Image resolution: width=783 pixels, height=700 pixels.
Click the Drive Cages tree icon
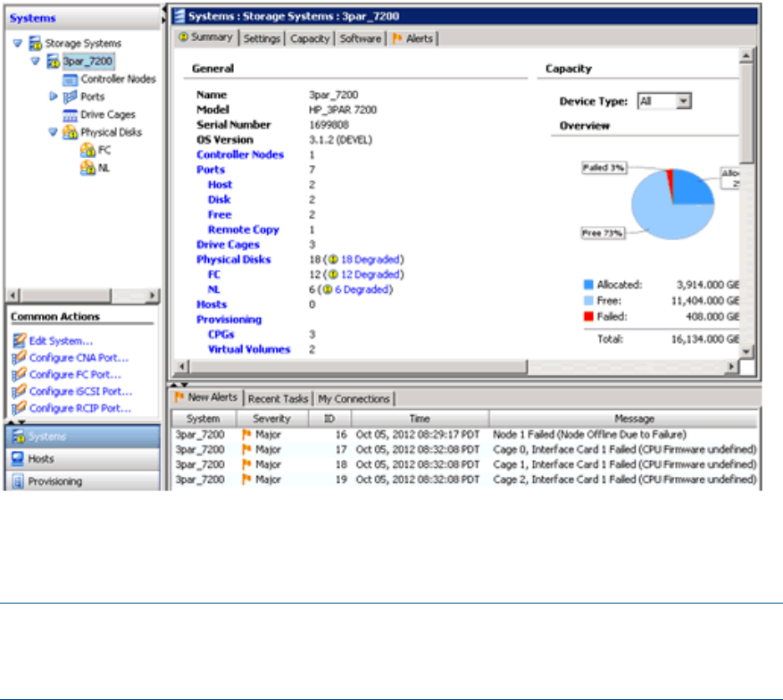tap(70, 115)
